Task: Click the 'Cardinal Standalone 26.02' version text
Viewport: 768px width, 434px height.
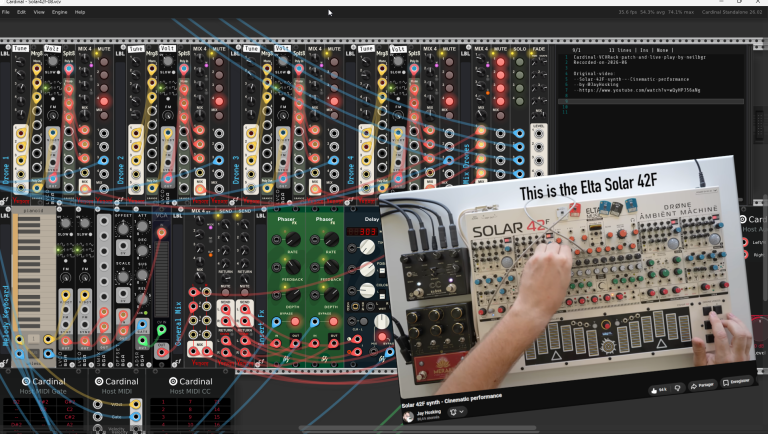Action: [732, 12]
